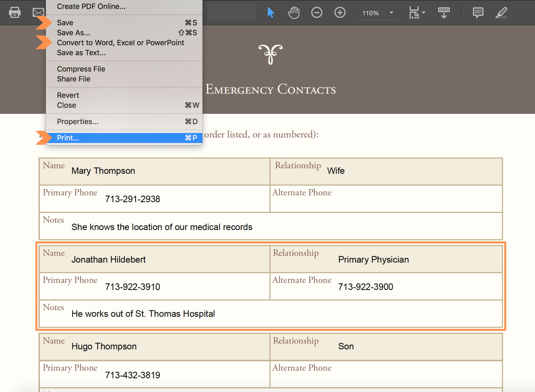The height and width of the screenshot is (392, 535).
Task: Click the Emergency Contacts page heading
Action: point(270,89)
